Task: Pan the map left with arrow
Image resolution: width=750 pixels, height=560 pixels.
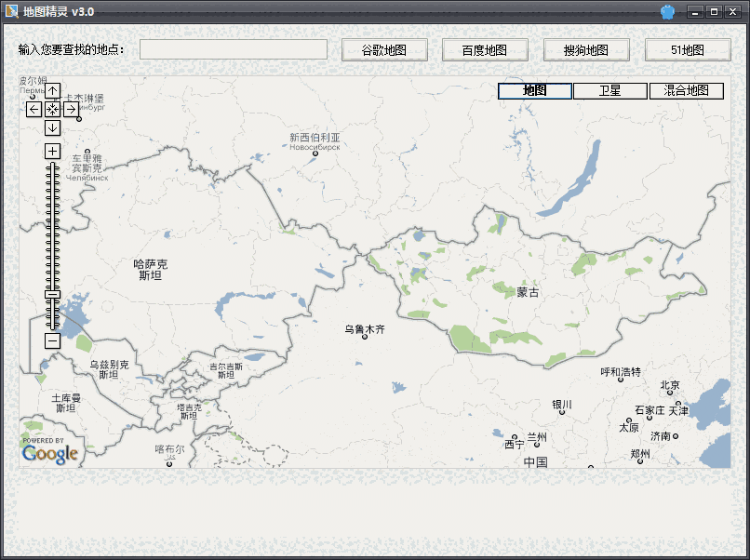Action: coord(34,110)
